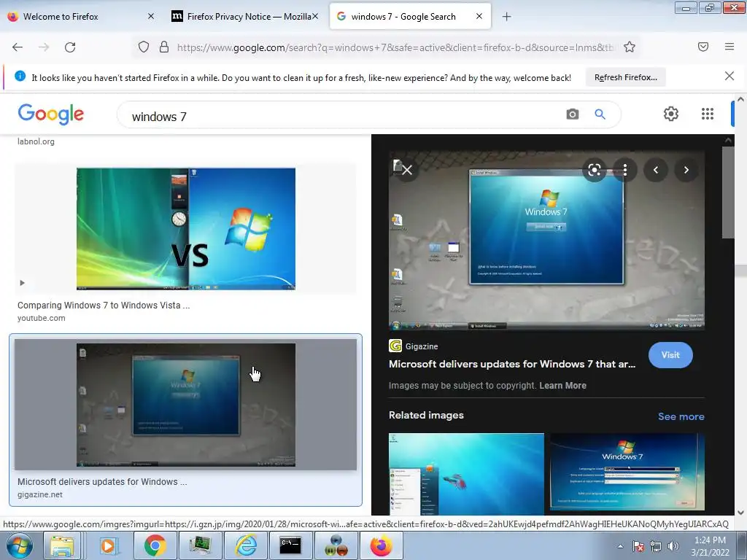Click See more related images
Screen dimensions: 747x560
681,416
